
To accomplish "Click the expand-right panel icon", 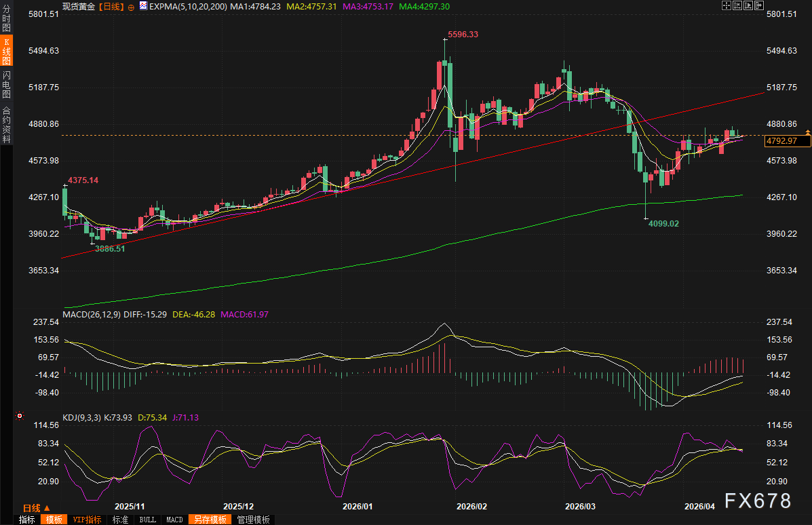I will point(758,5).
